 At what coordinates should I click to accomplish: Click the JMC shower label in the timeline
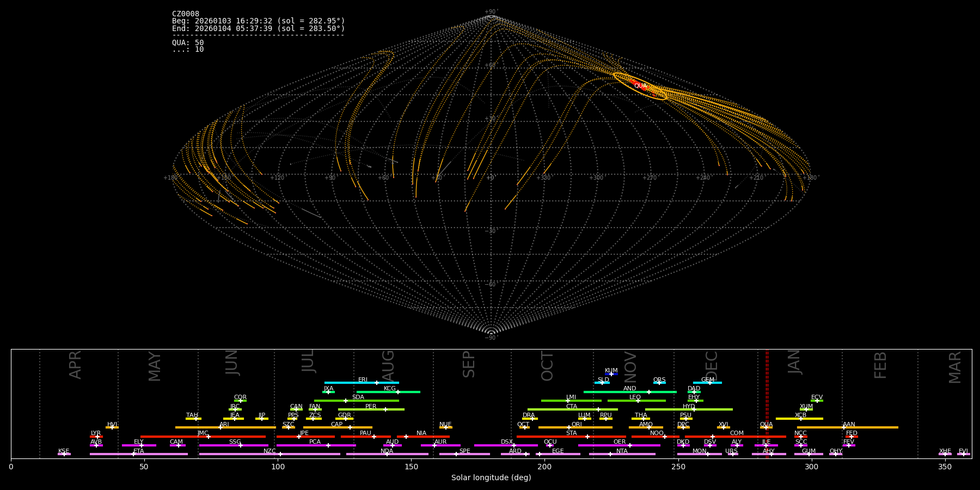click(x=203, y=433)
